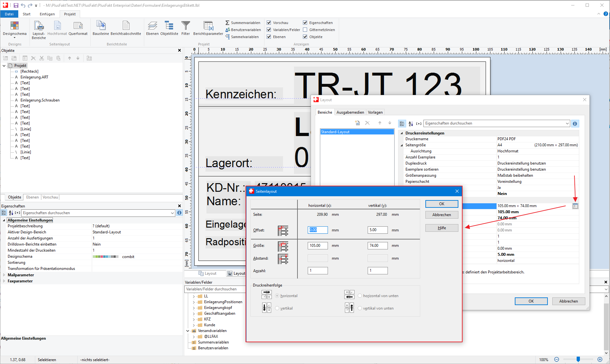Collapse the Projekt tree node
Viewport: 610px width, 364px height.
coord(4,66)
